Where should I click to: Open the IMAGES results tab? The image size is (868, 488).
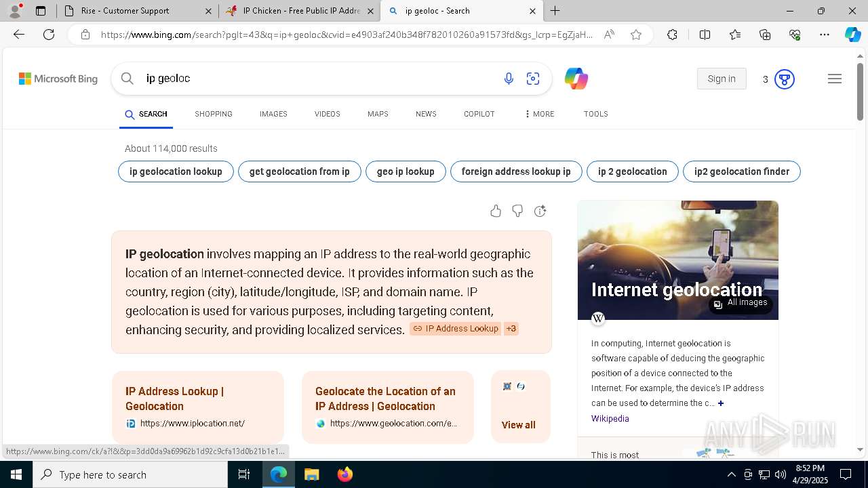pyautogui.click(x=273, y=114)
